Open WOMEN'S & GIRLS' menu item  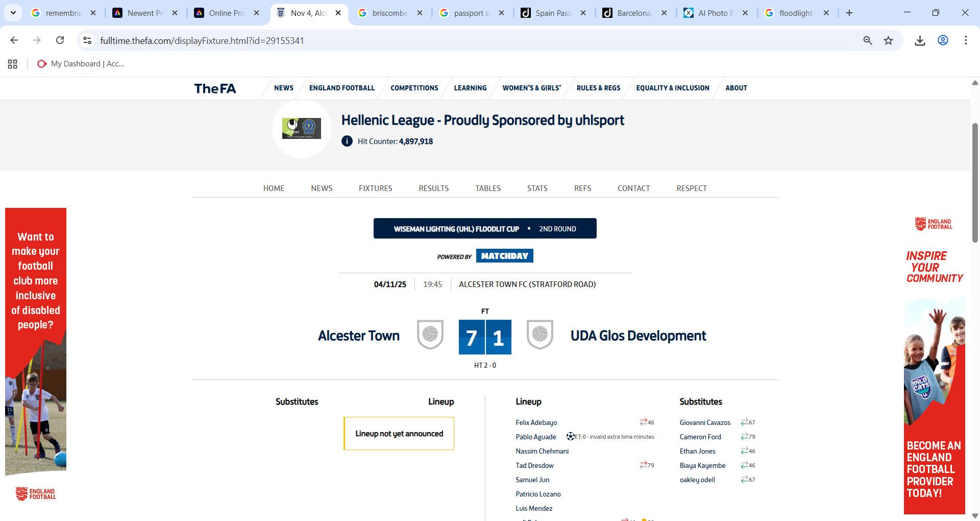[532, 88]
